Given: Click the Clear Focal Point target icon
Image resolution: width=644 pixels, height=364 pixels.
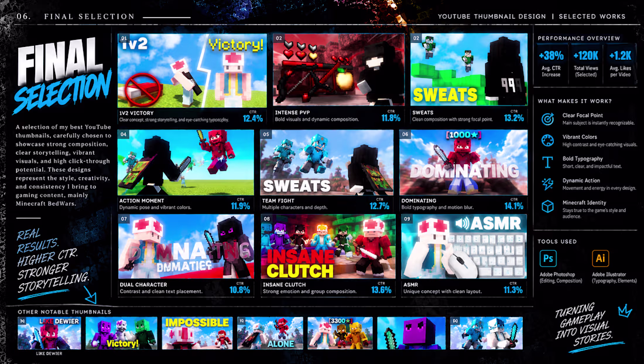Looking at the screenshot, I should (x=547, y=119).
